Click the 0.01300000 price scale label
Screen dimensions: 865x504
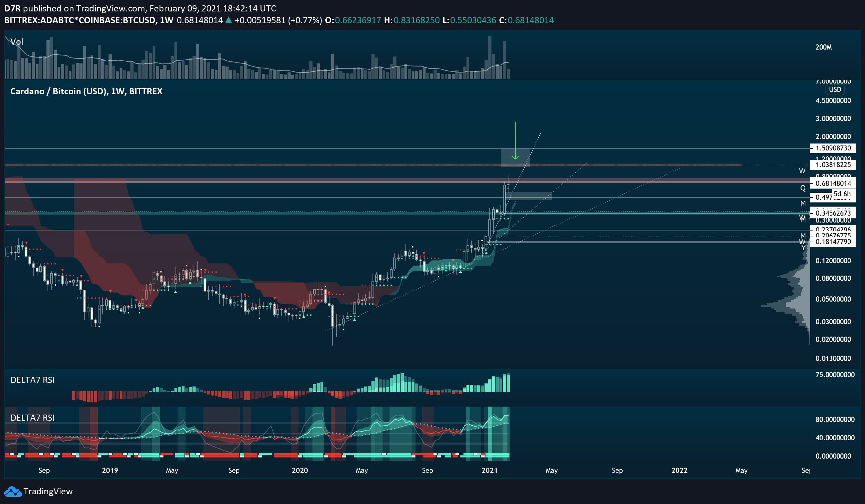coord(833,358)
